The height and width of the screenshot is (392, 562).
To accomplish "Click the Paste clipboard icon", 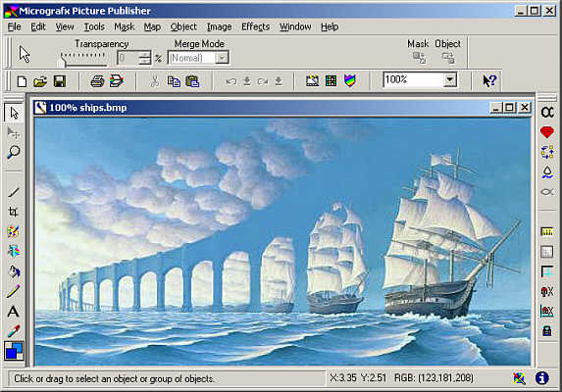I will 192,81.
